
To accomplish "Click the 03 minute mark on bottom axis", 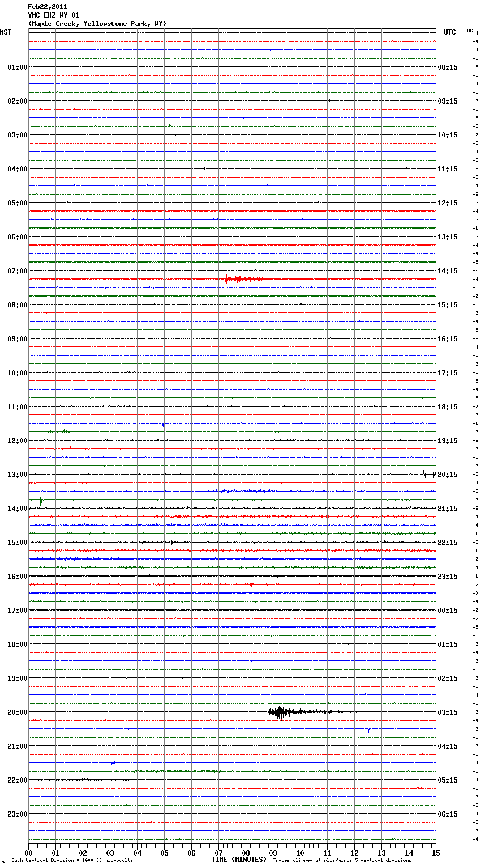I will point(110,853).
